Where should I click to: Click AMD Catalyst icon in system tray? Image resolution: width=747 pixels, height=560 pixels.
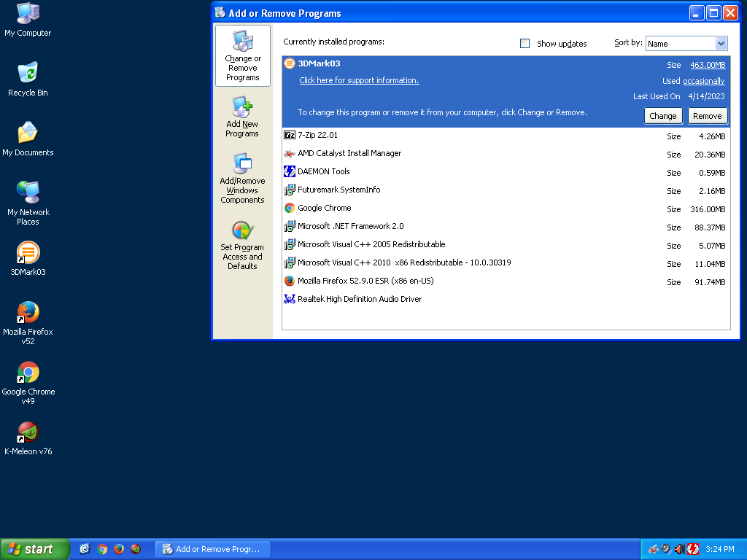click(x=654, y=549)
